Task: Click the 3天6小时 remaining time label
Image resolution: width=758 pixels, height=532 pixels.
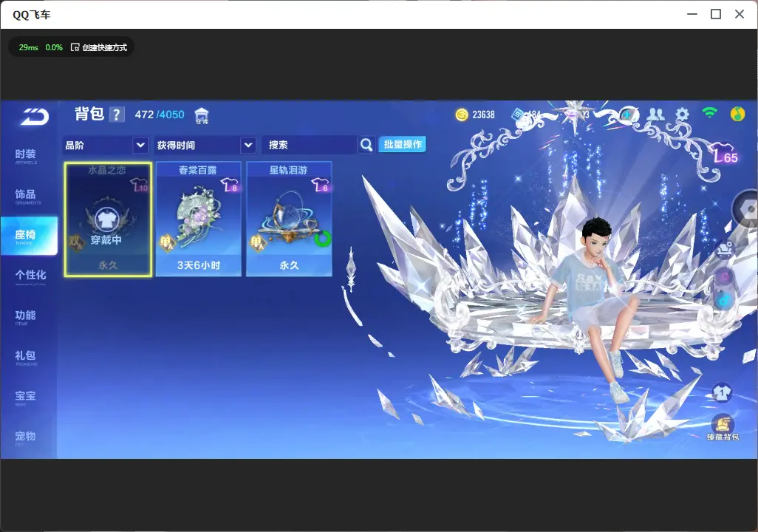Action: tap(198, 265)
